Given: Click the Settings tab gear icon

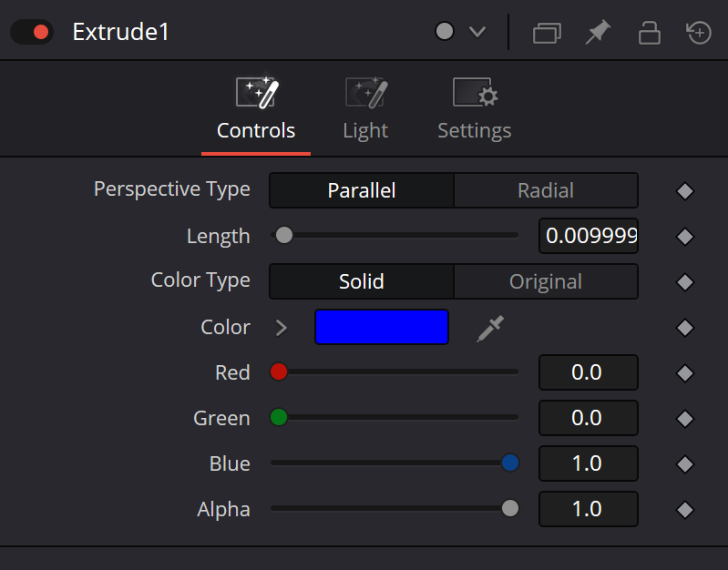Looking at the screenshot, I should (x=475, y=92).
